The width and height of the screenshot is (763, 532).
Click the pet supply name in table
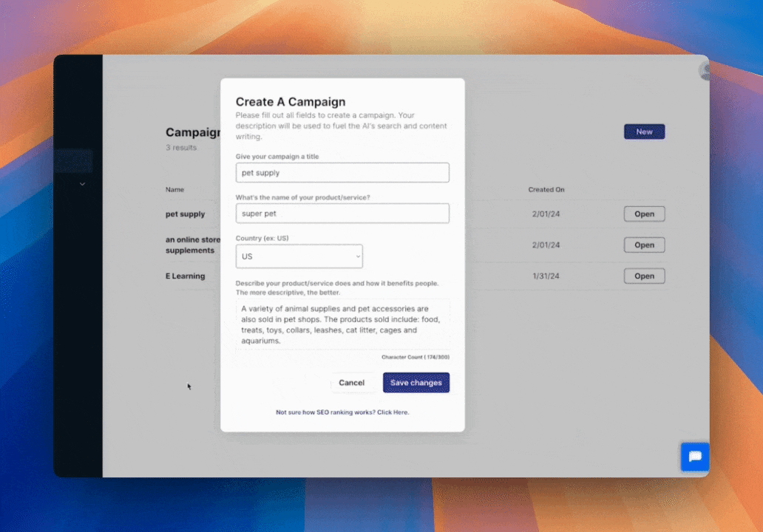tap(186, 214)
